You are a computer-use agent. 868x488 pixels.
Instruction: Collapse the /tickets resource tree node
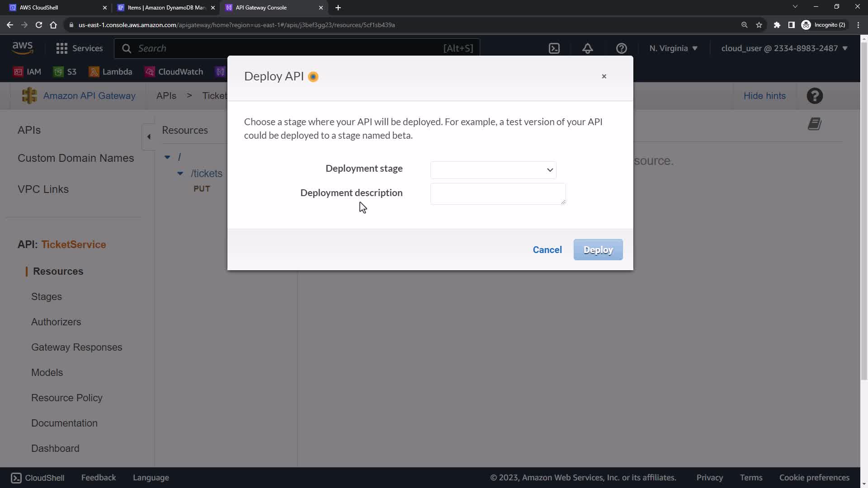180,174
